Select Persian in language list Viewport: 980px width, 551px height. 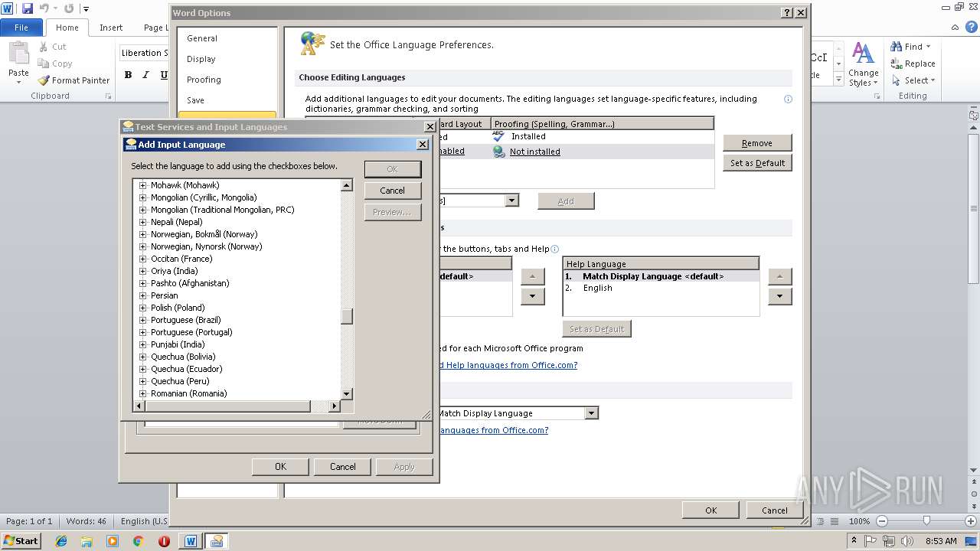[164, 295]
